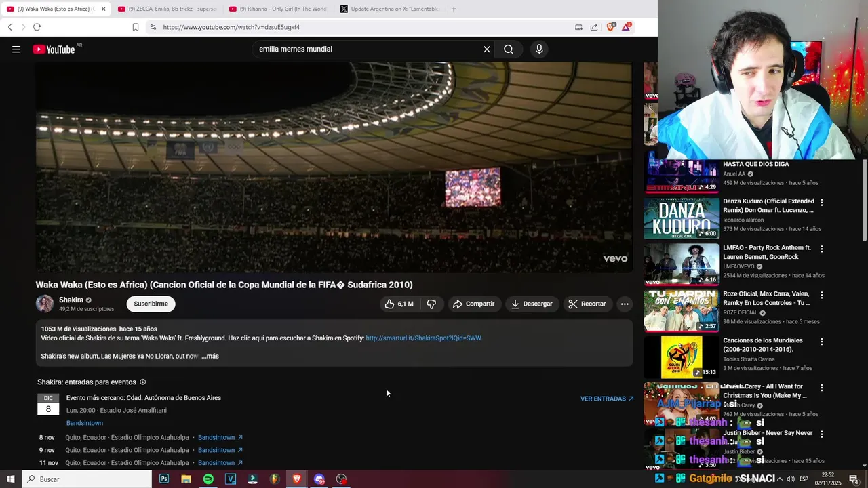
Task: Clear the search box with the X
Action: [x=486, y=49]
